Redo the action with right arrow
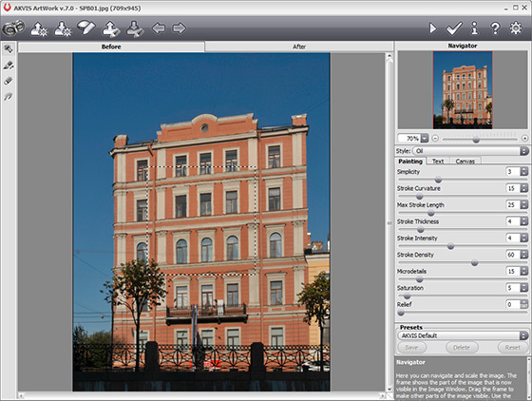This screenshot has width=532, height=401. (x=179, y=29)
